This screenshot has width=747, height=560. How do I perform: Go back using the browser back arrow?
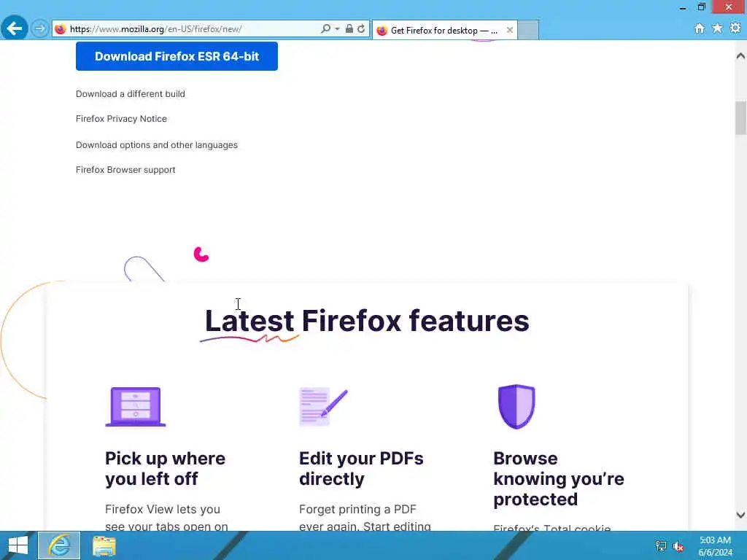15,28
